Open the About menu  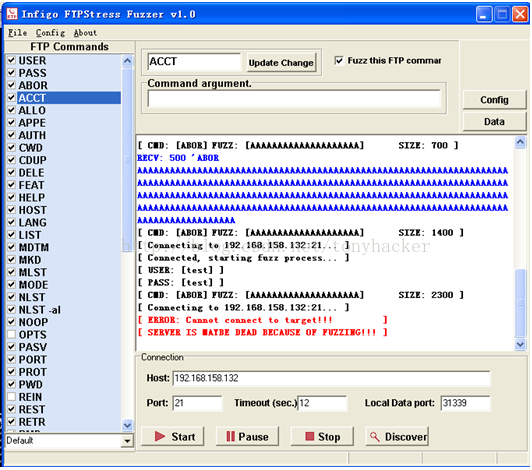point(85,33)
